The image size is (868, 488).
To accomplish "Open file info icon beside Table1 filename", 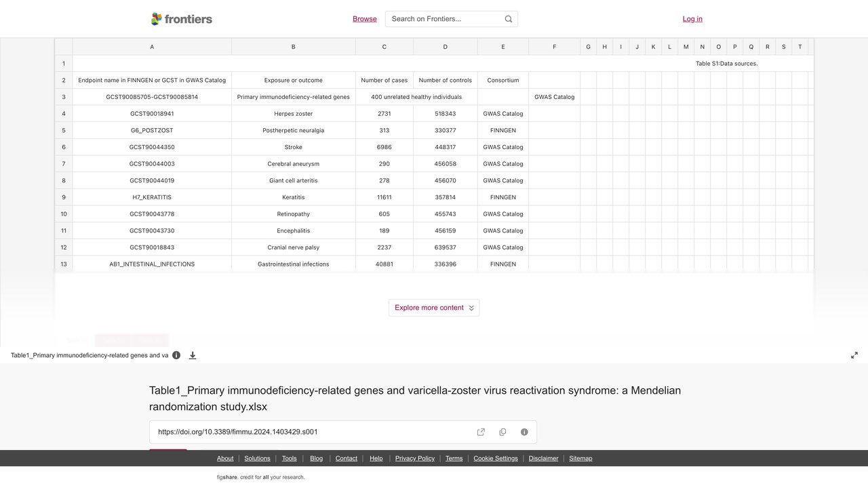I will click(x=176, y=355).
